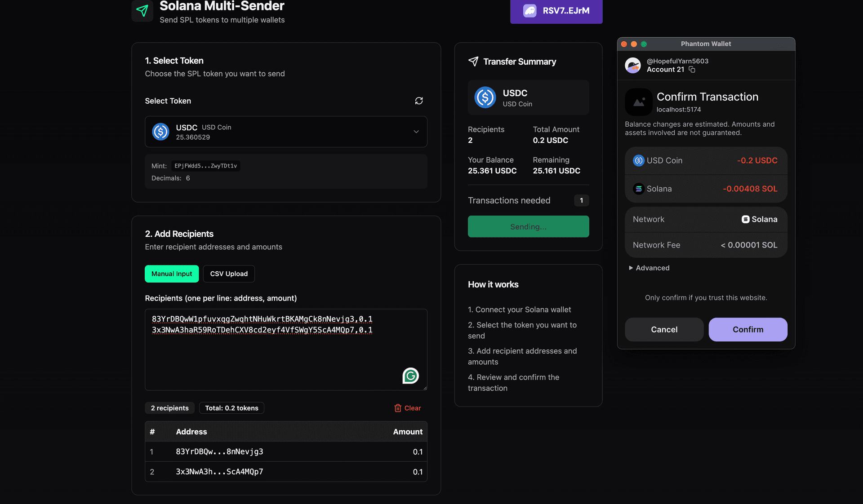Click inside the recipients text area
863x504 pixels.
[x=286, y=355]
